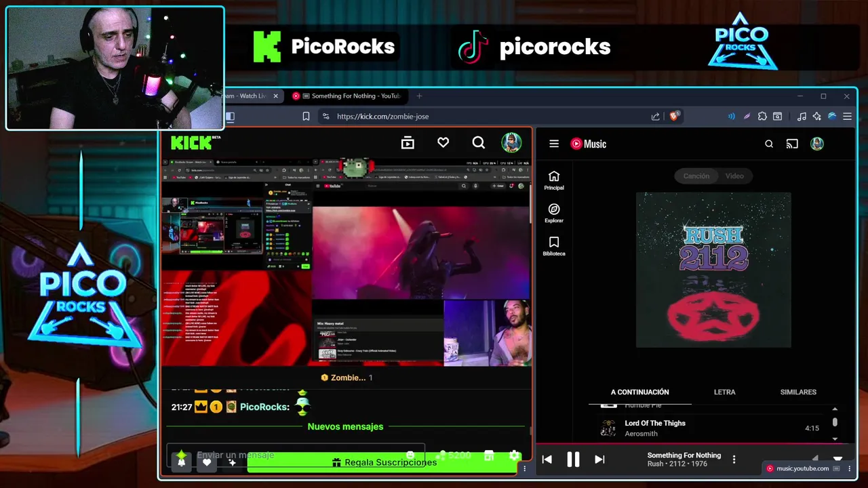Open Brave Leo AI sparkle icon

816,117
